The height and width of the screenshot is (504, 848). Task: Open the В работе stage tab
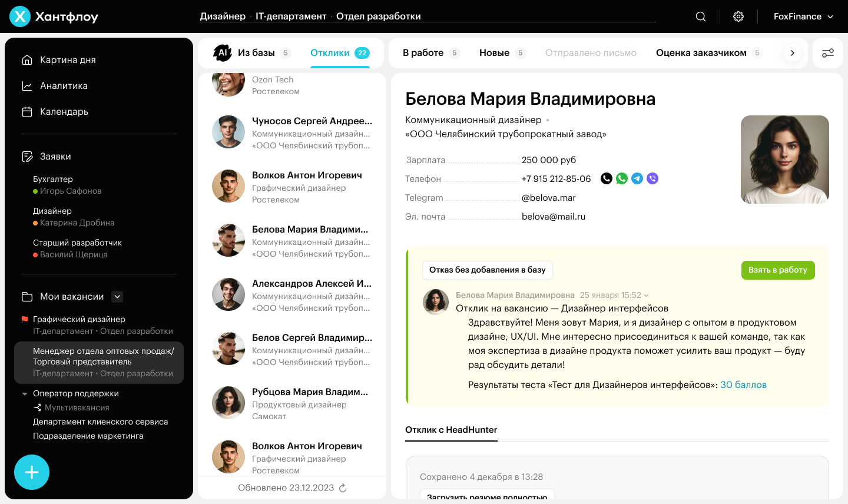430,53
